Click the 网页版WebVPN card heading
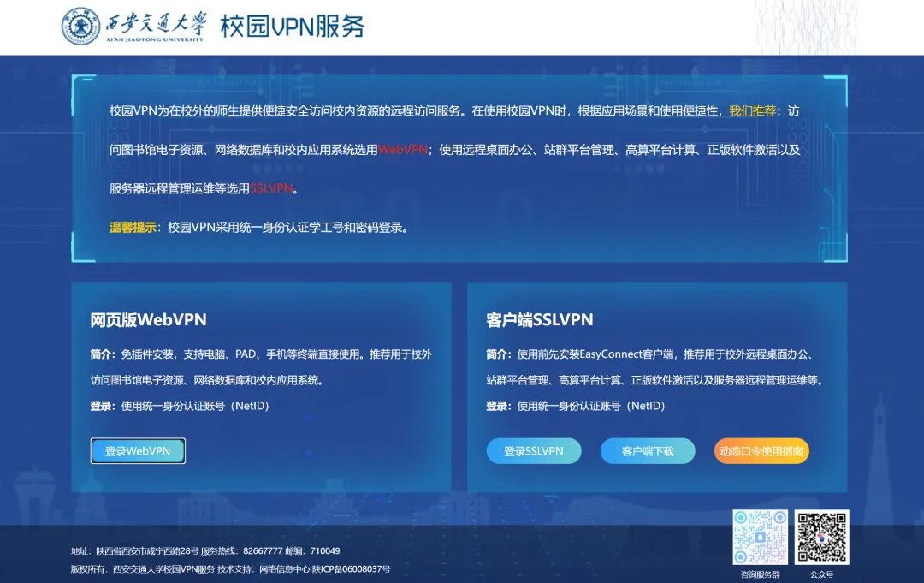This screenshot has width=924, height=583. pos(149,319)
